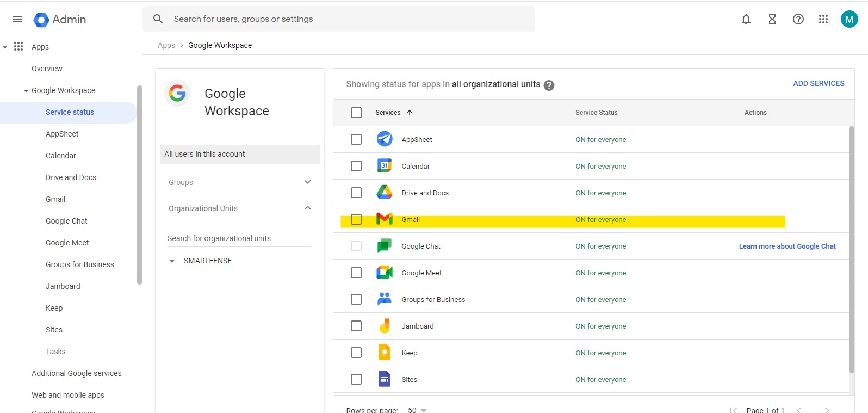This screenshot has width=868, height=413.
Task: Check the AppSheet row checkbox
Action: pos(356,139)
